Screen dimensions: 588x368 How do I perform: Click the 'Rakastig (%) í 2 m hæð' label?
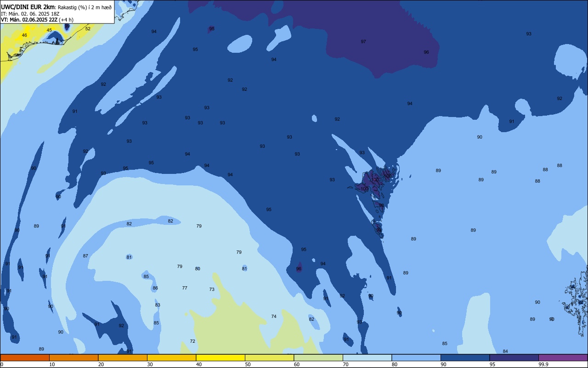click(x=85, y=7)
